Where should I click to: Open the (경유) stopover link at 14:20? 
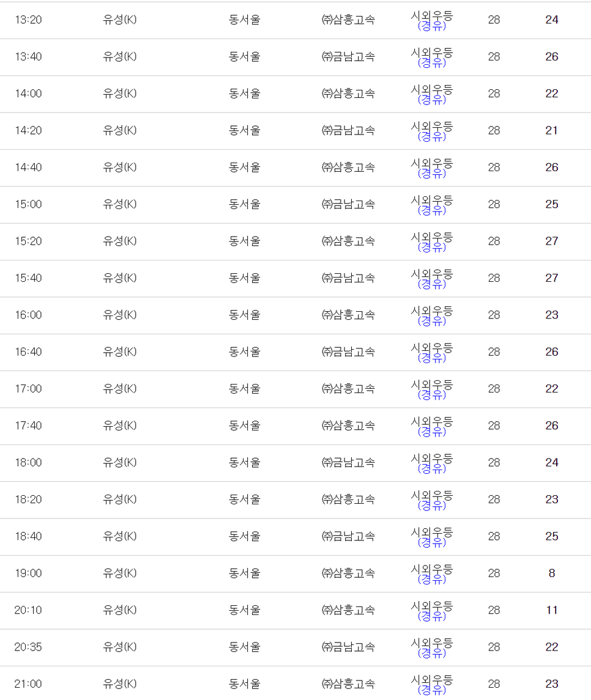point(431,136)
